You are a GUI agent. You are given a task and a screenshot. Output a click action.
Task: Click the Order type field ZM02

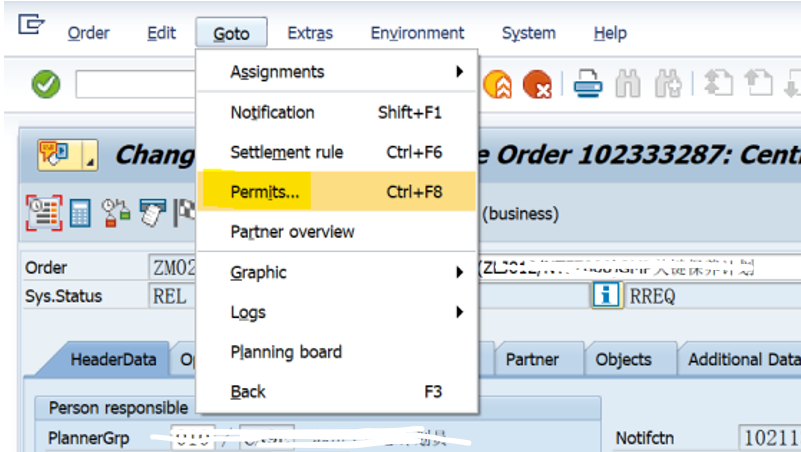[174, 268]
